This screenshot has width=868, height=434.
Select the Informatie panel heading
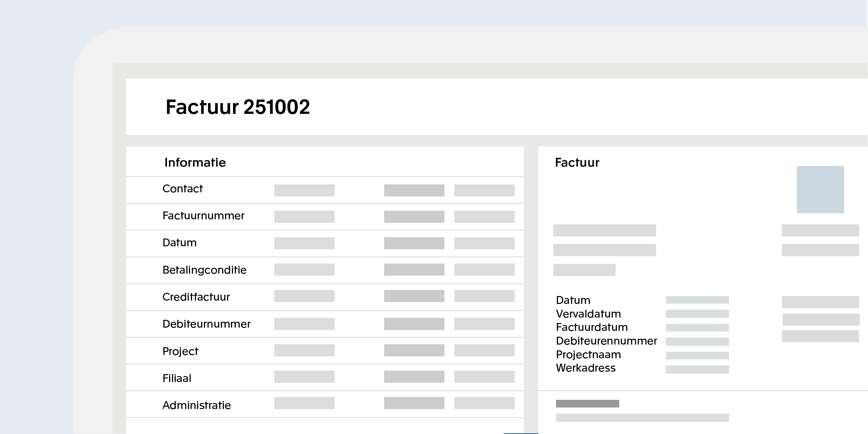point(195,162)
